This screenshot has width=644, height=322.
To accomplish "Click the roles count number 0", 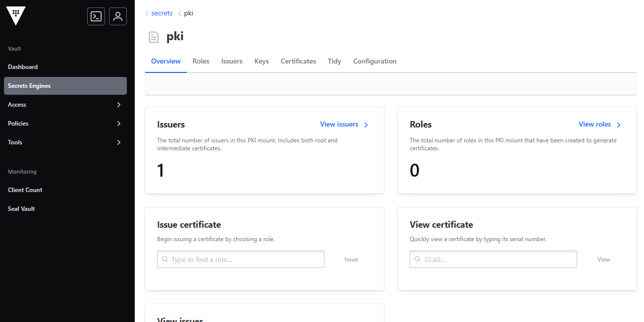I will pos(415,171).
